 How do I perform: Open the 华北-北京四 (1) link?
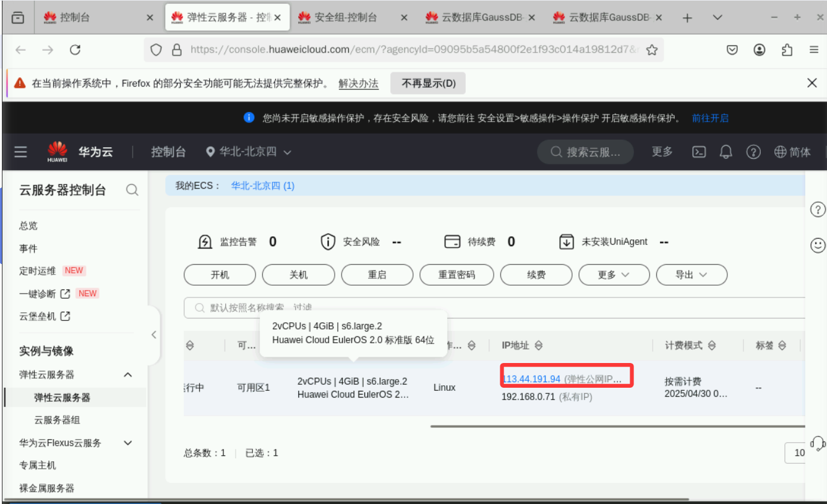pyautogui.click(x=263, y=186)
